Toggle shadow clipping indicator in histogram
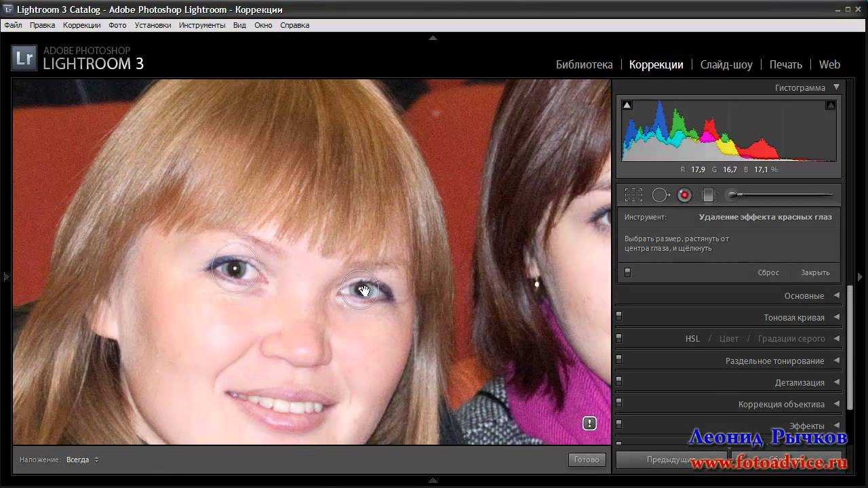The width and height of the screenshot is (868, 488). click(627, 105)
